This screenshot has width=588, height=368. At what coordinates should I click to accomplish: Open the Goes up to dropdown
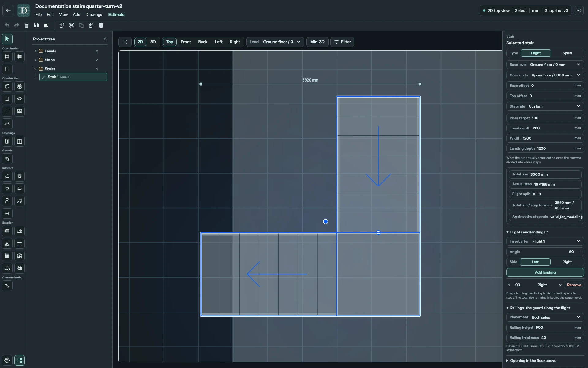[545, 75]
